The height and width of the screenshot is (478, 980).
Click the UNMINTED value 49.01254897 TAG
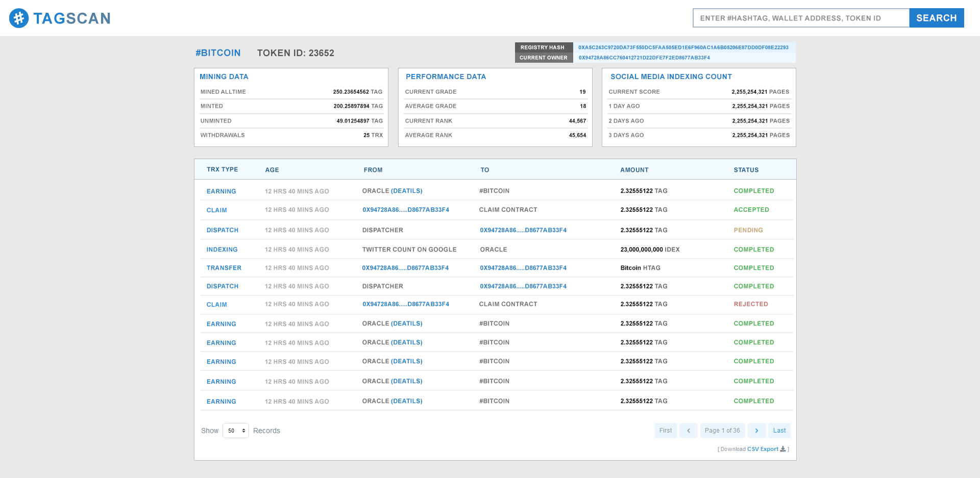tap(360, 121)
